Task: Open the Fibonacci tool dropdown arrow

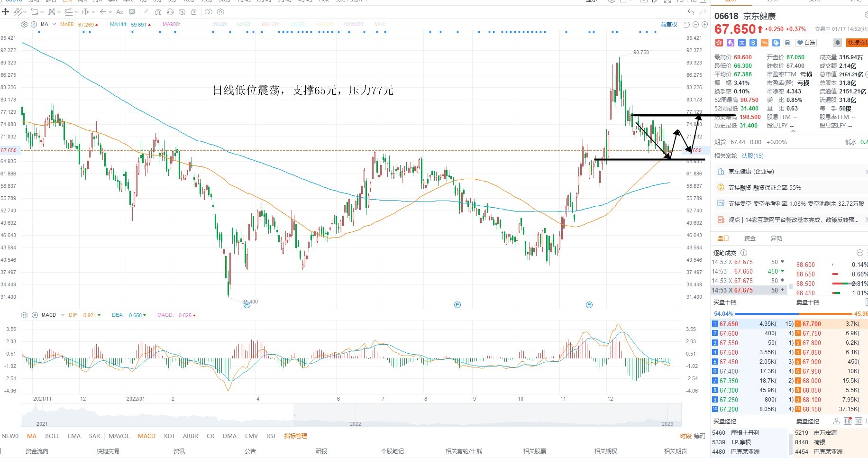Action: pyautogui.click(x=76, y=12)
